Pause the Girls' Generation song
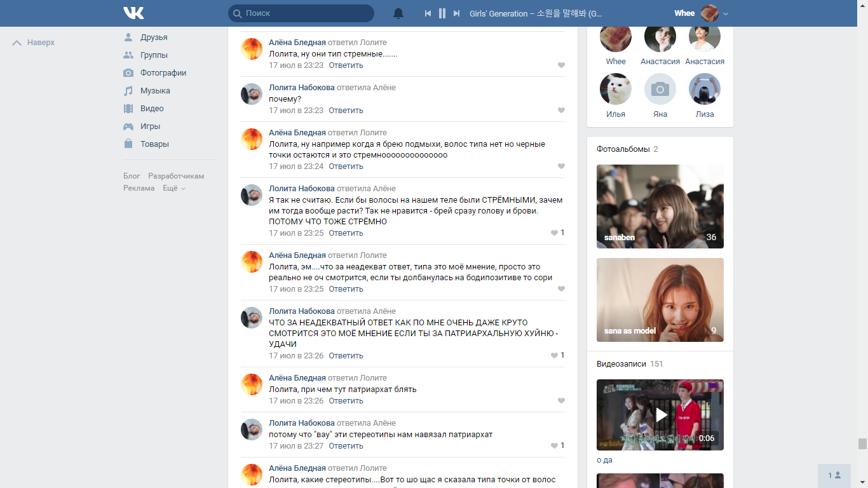 442,13
